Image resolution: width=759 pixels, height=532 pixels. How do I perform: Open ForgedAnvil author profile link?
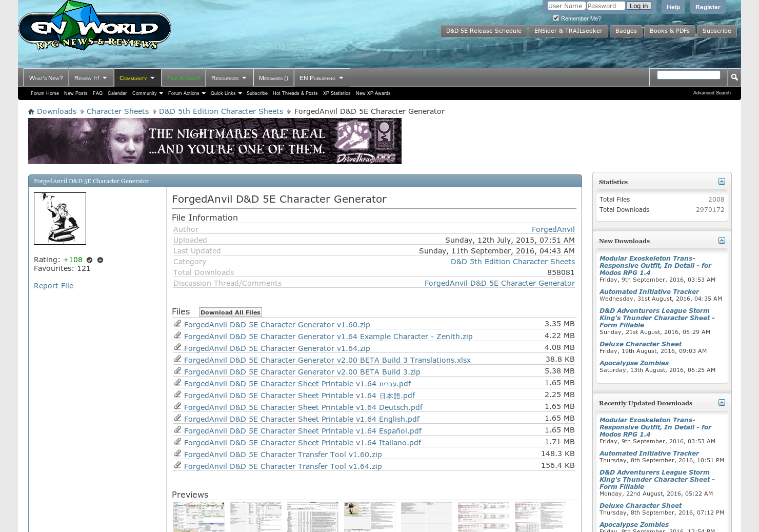click(x=553, y=229)
